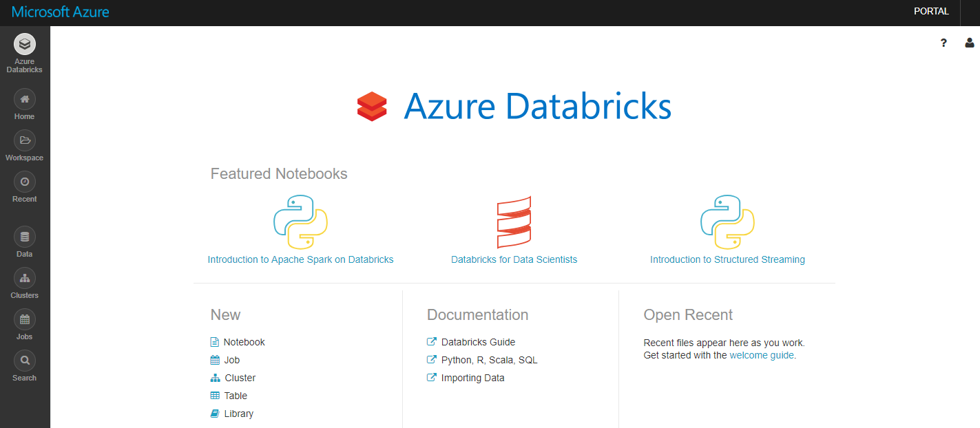Open the Workspace folder icon
The height and width of the screenshot is (428, 980).
coord(25,140)
